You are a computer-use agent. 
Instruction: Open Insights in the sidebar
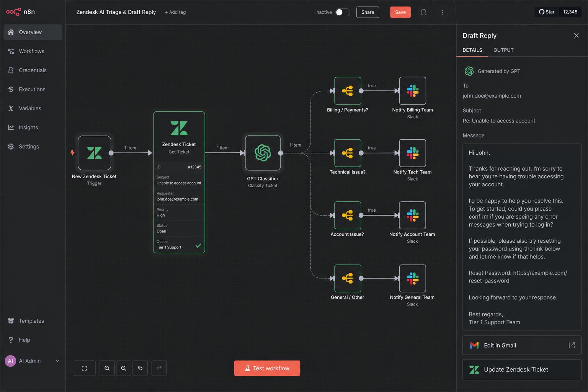[33, 127]
